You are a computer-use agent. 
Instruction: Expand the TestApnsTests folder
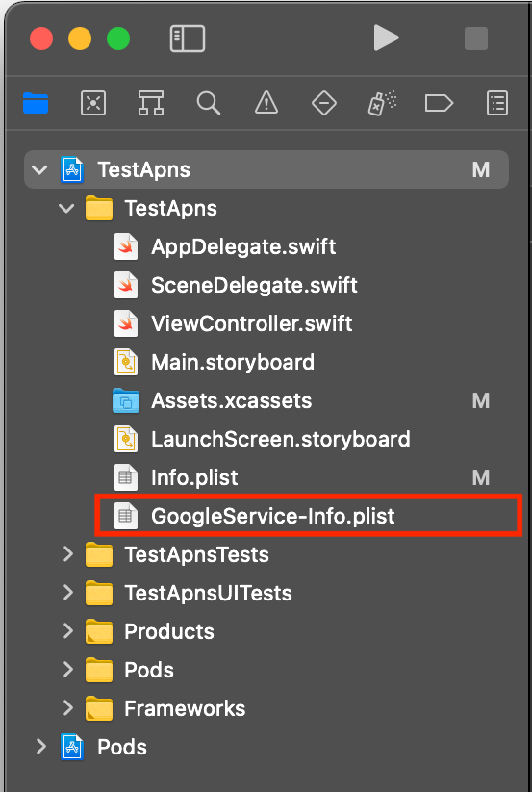coord(68,554)
